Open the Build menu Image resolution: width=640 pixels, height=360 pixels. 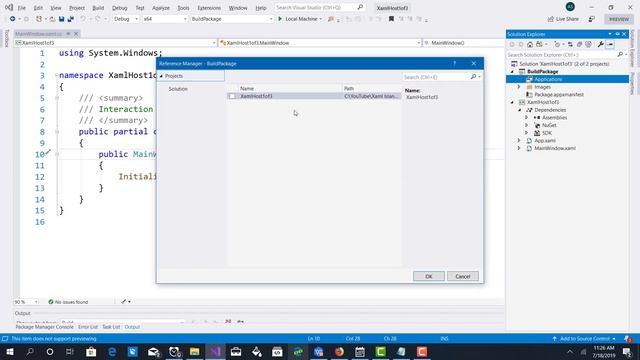tap(98, 8)
